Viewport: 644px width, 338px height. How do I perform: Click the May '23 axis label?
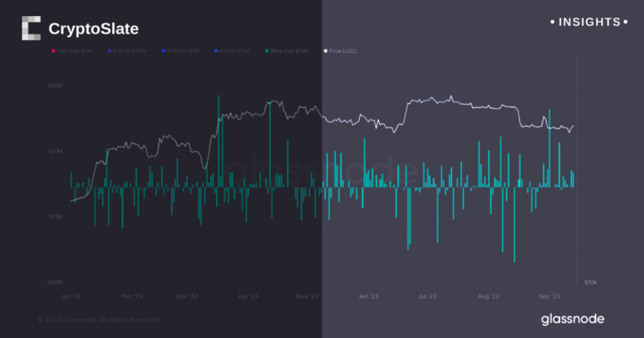pyautogui.click(x=307, y=296)
